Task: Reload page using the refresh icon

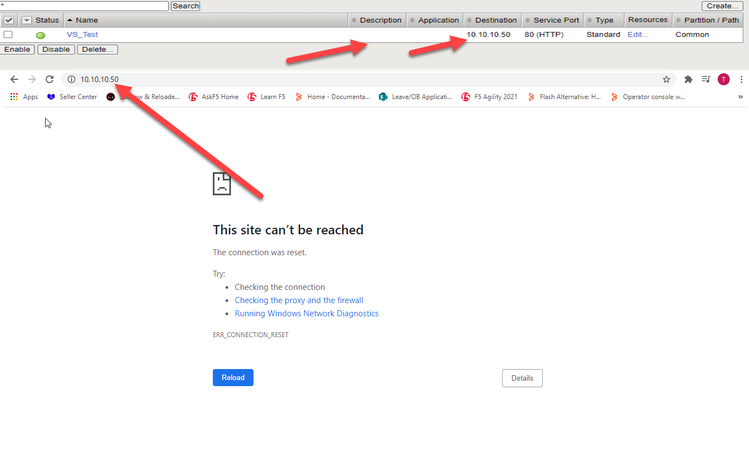Action: pyautogui.click(x=49, y=79)
